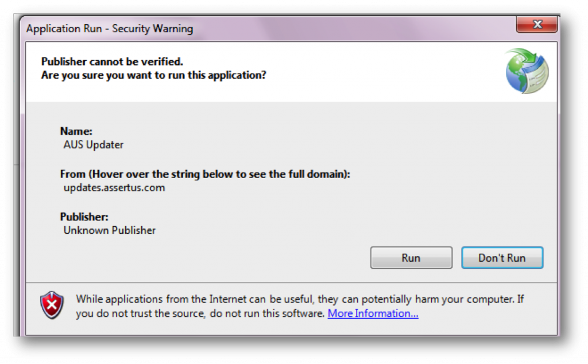This screenshot has width=588, height=364.
Task: Click 'do not run this software' text
Action: point(274,313)
